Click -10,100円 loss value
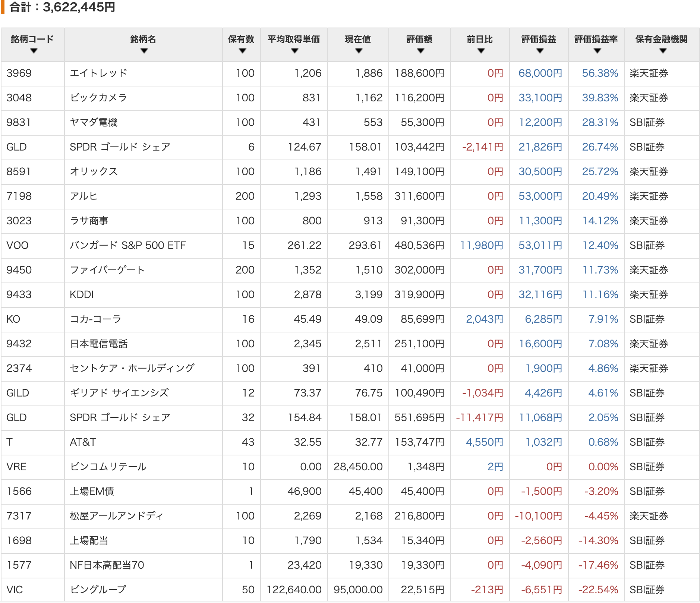 click(x=539, y=516)
